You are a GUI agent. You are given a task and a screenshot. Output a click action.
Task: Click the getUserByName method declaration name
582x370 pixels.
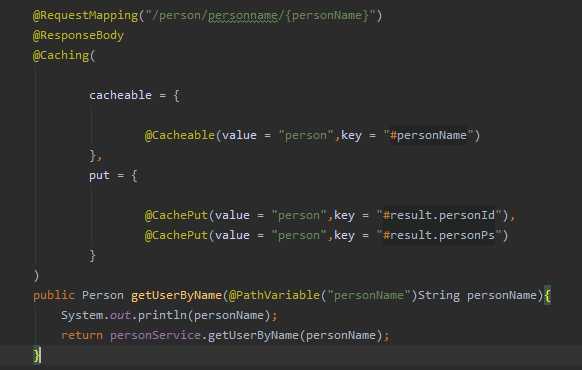[x=176, y=295]
